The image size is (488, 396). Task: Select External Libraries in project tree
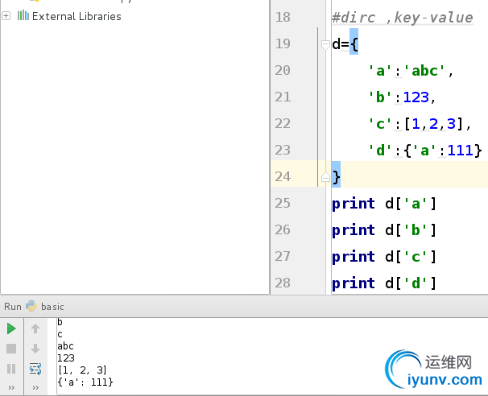(77, 16)
